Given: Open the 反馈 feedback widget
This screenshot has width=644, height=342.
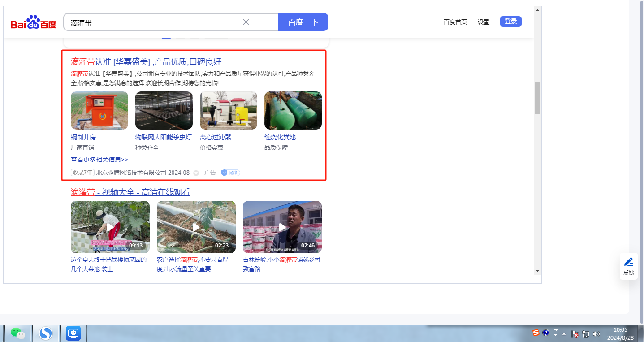Looking at the screenshot, I should point(629,266).
